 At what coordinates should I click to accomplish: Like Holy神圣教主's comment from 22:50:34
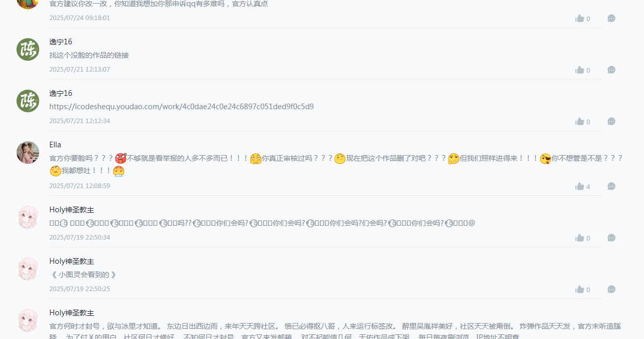(580, 238)
